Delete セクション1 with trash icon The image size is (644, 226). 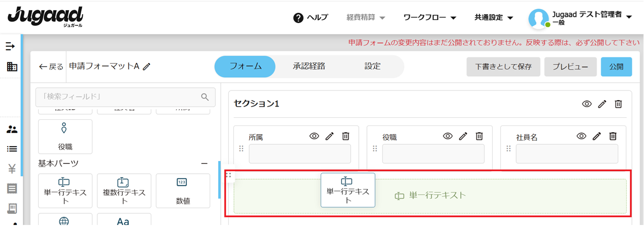(618, 104)
